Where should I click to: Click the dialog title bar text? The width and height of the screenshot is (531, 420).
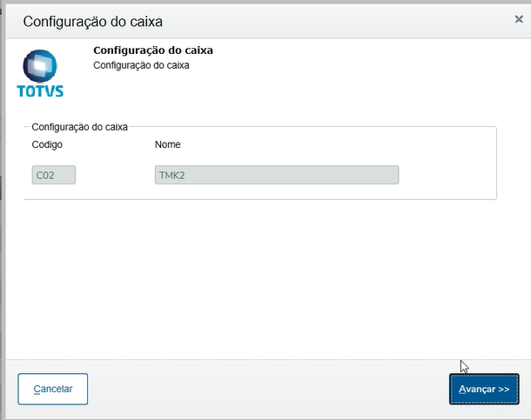(92, 21)
